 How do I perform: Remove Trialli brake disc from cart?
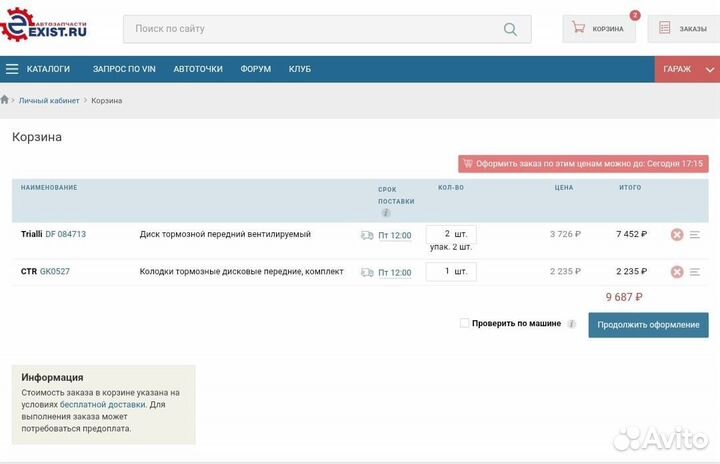[677, 234]
